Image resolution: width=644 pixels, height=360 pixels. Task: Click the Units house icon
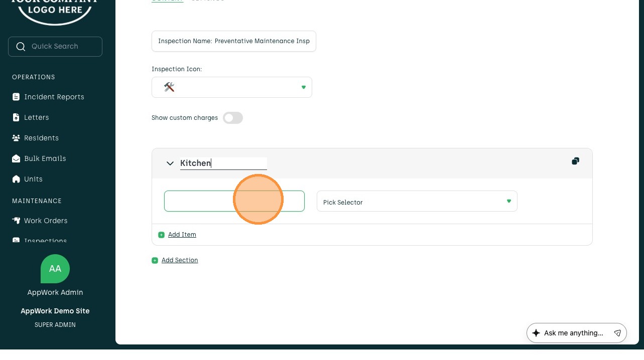pyautogui.click(x=16, y=179)
